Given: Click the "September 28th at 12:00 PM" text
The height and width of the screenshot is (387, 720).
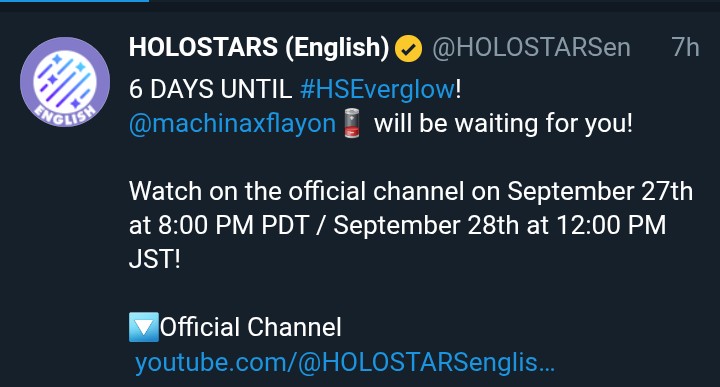Looking at the screenshot, I should click(500, 225).
